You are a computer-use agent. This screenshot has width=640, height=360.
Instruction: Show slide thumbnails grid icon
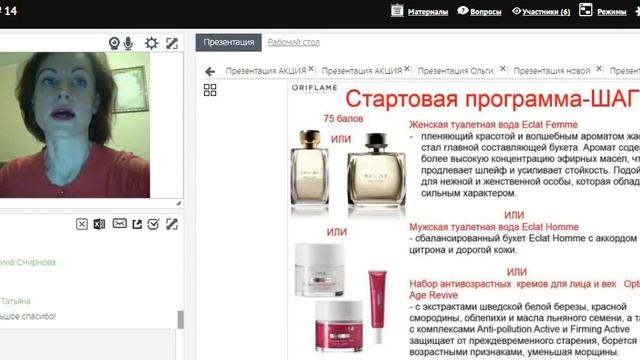pyautogui.click(x=210, y=90)
